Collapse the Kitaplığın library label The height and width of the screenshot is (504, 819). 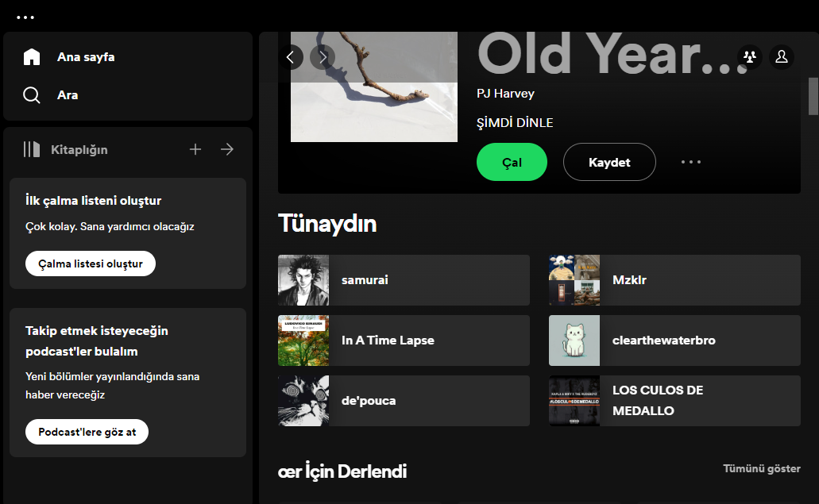pos(79,150)
